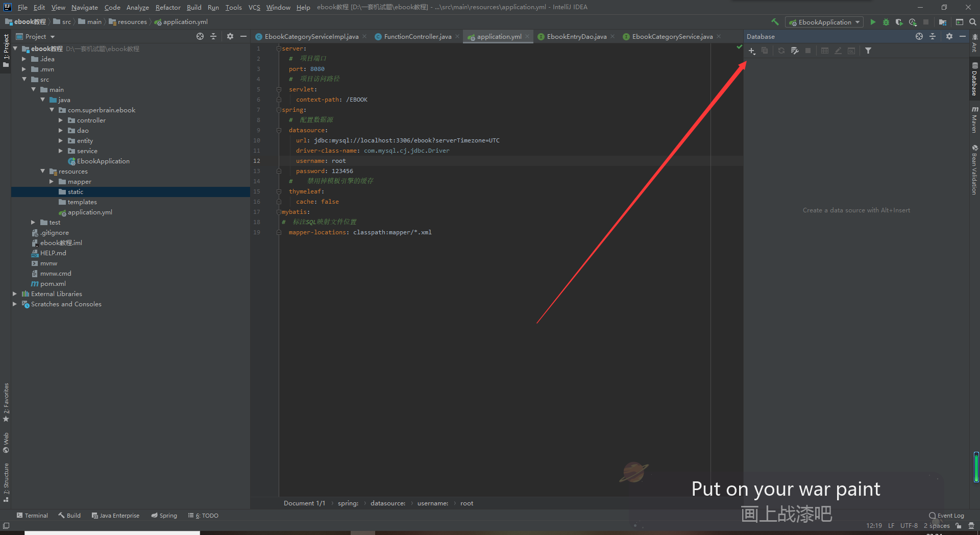Open the Maven side panel
Viewport: 980px width, 535px height.
(x=974, y=120)
